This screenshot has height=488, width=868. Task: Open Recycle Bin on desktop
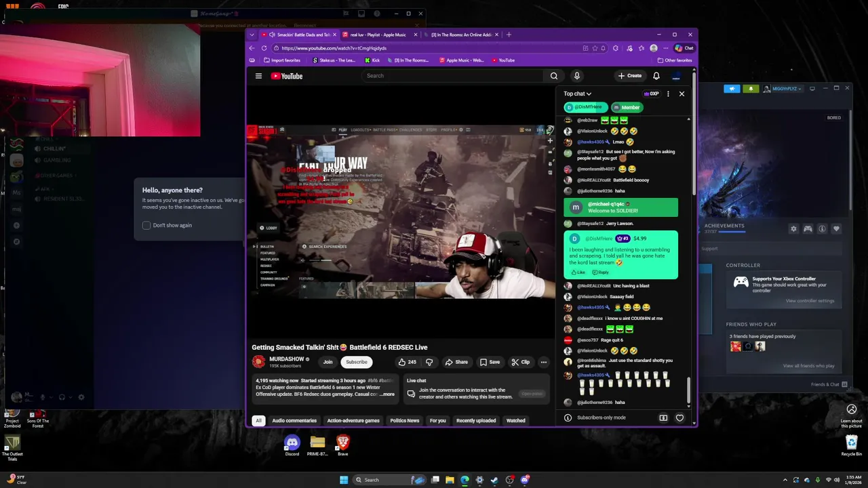coord(852,445)
